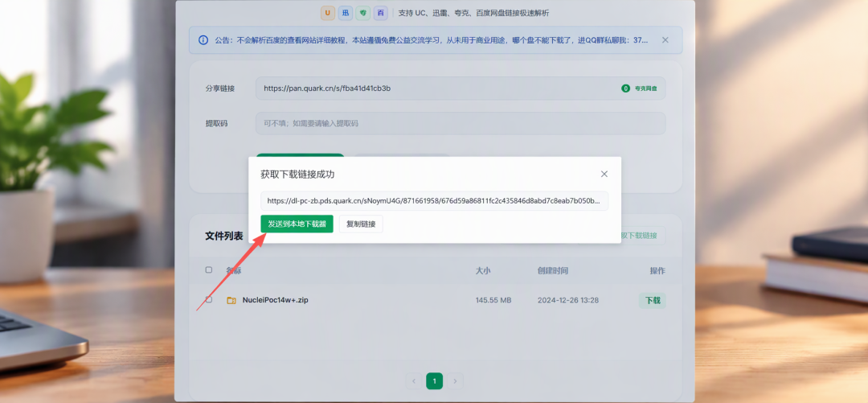The width and height of the screenshot is (868, 403).
Task: Focus the 分享链接 input field
Action: pyautogui.click(x=460, y=88)
